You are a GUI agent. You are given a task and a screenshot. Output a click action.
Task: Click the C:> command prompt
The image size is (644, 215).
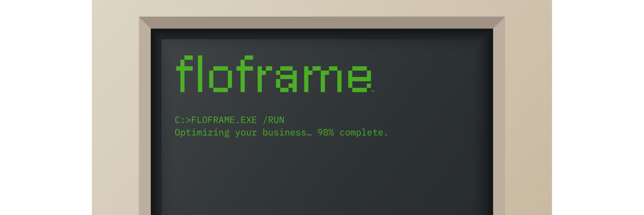182,120
